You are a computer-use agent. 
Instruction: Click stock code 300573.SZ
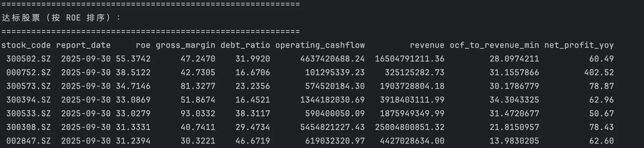28,86
